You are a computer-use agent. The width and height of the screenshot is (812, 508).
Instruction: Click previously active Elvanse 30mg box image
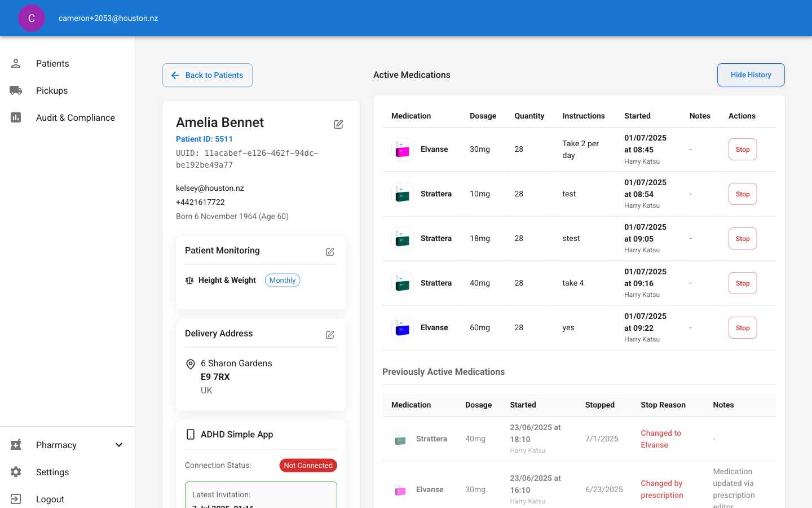(x=400, y=489)
